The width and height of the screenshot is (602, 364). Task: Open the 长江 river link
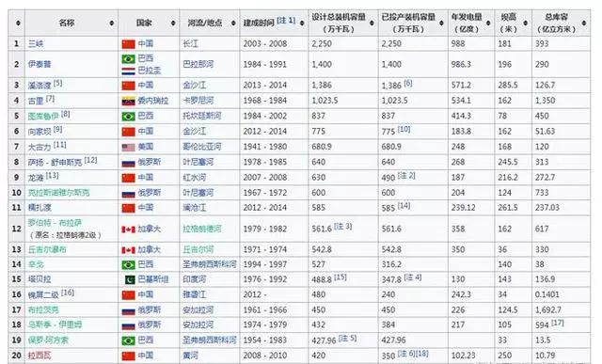pyautogui.click(x=190, y=44)
